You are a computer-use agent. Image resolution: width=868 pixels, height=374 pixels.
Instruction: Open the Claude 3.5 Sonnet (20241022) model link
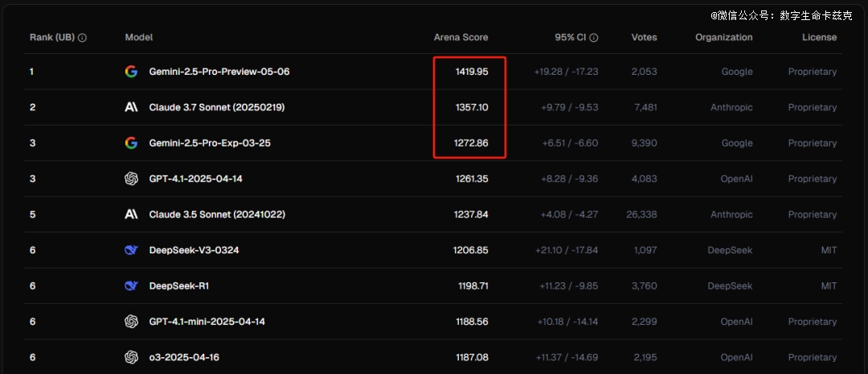217,215
